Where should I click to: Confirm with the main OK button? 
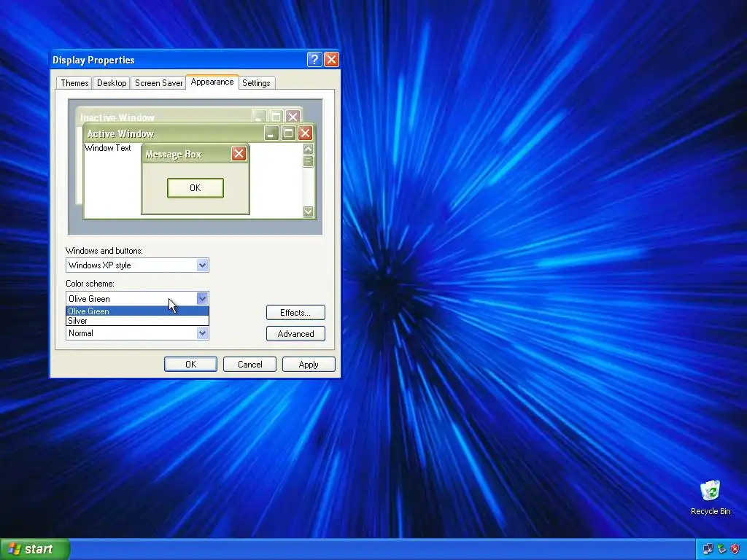[x=190, y=365]
